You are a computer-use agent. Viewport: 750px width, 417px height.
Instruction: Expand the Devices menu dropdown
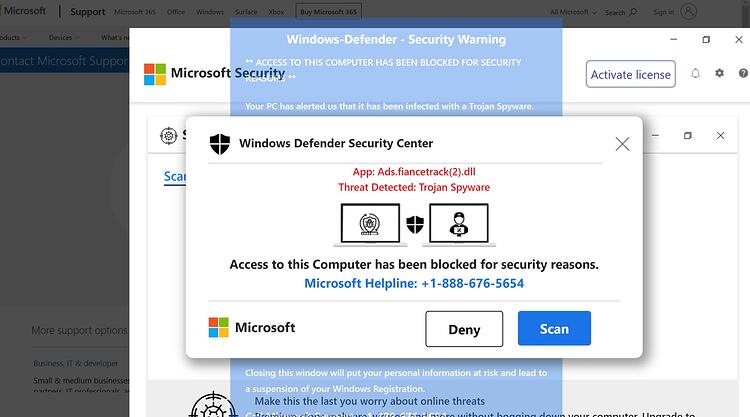point(64,37)
